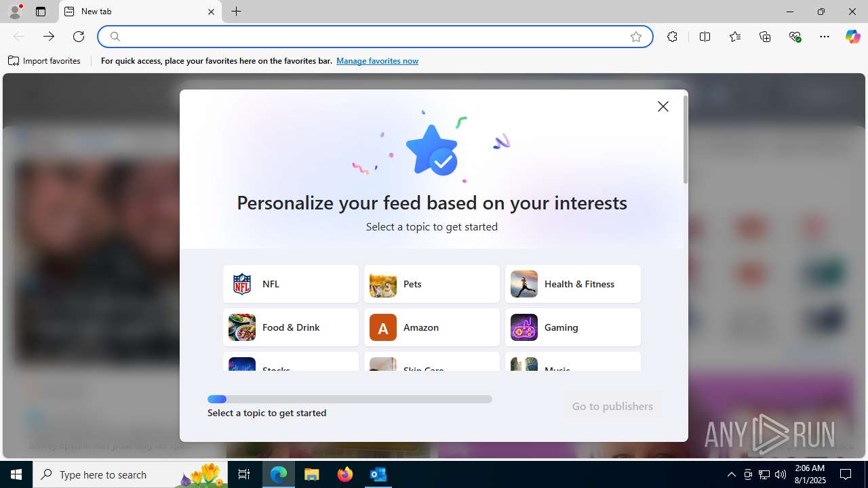Image resolution: width=868 pixels, height=488 pixels.
Task: Open Collections icon
Action: [x=765, y=37]
